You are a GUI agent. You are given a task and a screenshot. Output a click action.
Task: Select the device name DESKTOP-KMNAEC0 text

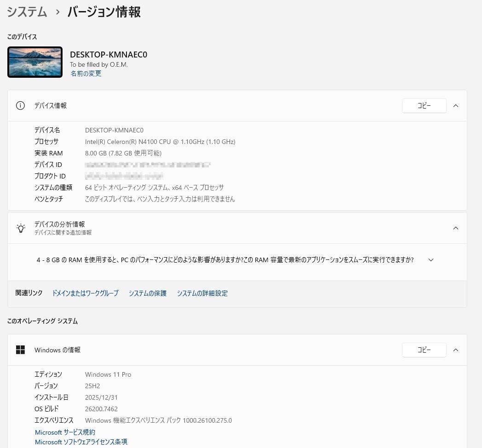tap(109, 54)
